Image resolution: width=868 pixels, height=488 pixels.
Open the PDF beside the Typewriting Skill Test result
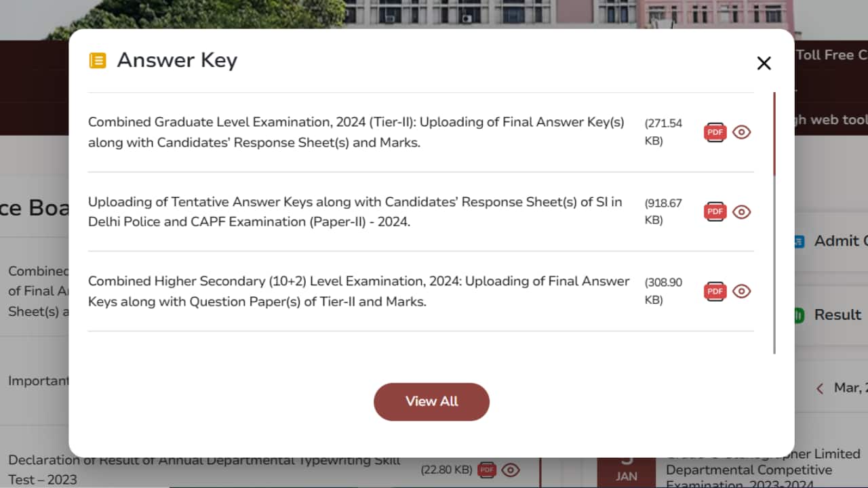(x=486, y=470)
